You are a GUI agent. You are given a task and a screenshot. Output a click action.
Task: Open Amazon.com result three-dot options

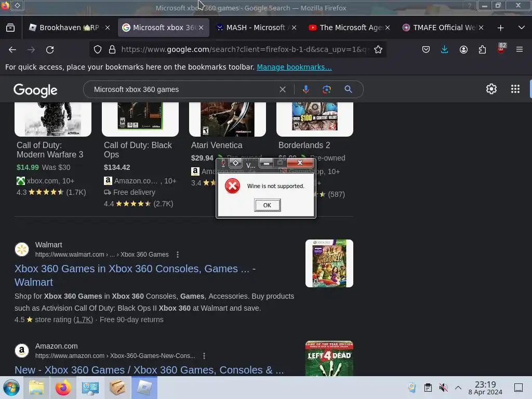click(x=204, y=356)
